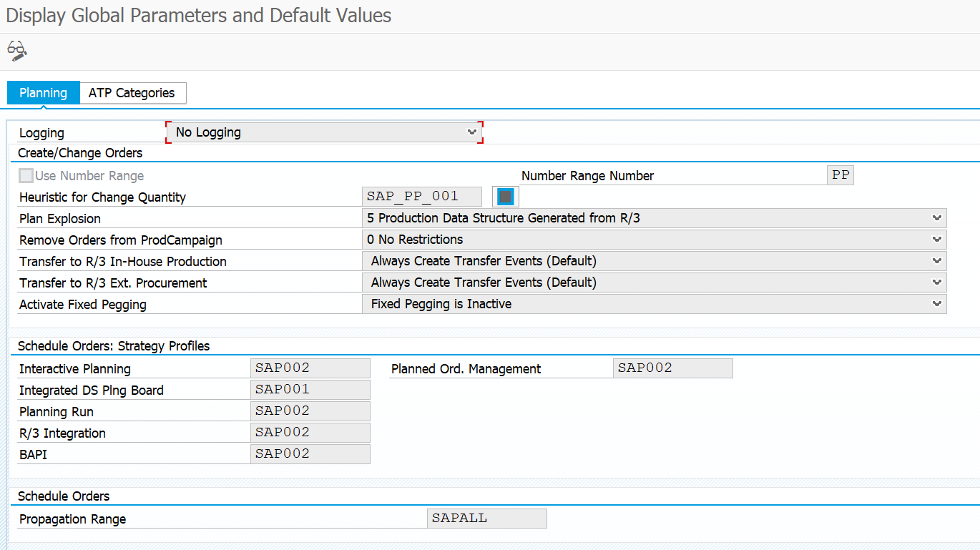Viewport: 980px width, 550px height.
Task: Click the Number Range Number label
Action: [x=587, y=176]
